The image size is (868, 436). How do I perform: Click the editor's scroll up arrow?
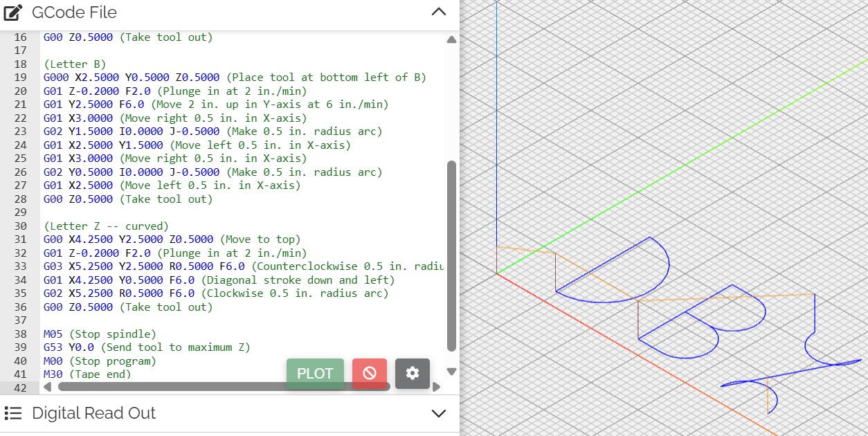coord(451,40)
